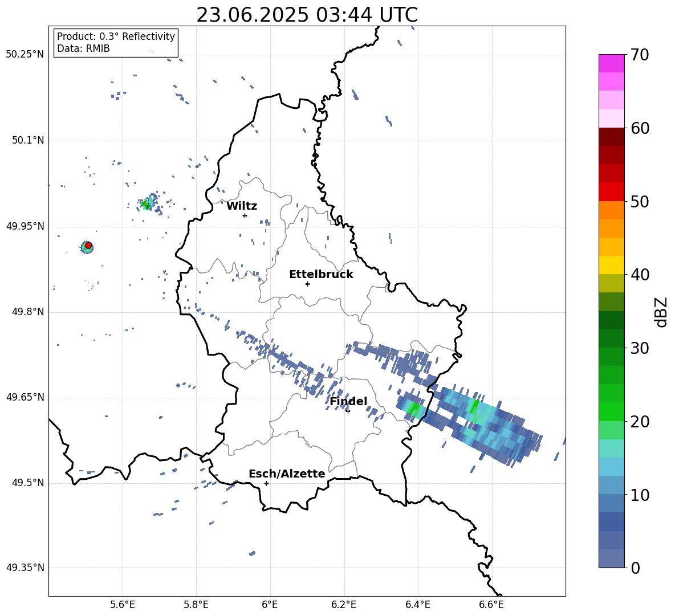Click the 5.8°E longitude label
675x616 pixels.
click(x=196, y=605)
